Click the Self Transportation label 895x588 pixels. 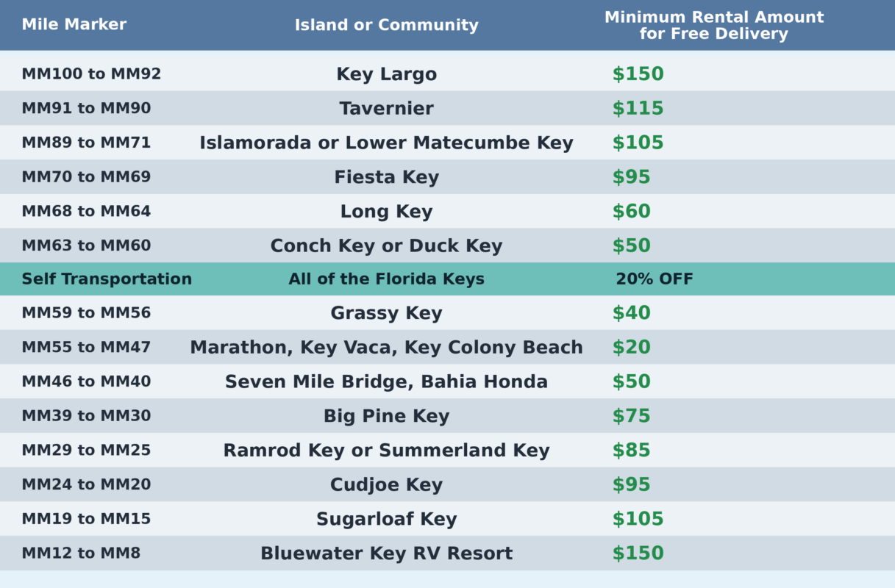click(107, 279)
